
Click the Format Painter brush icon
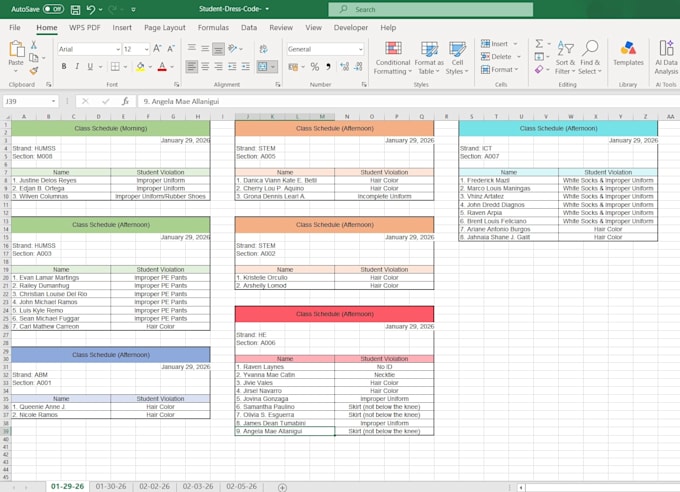tap(34, 70)
